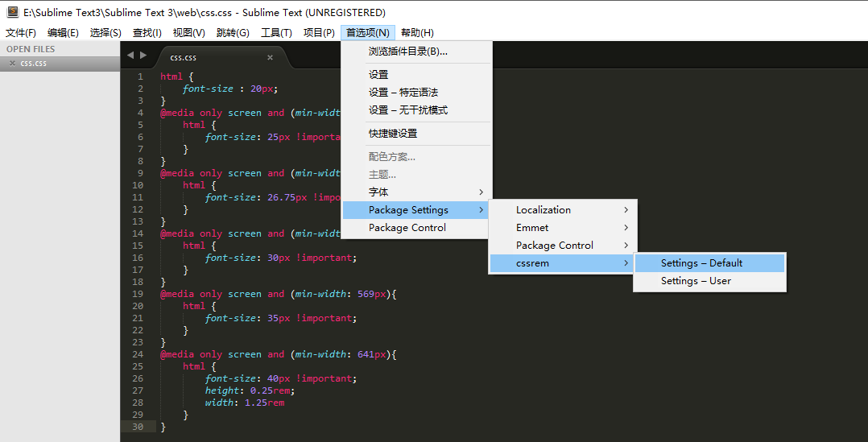Close the css.css tab
Screen dimensions: 868x442
click(x=271, y=57)
